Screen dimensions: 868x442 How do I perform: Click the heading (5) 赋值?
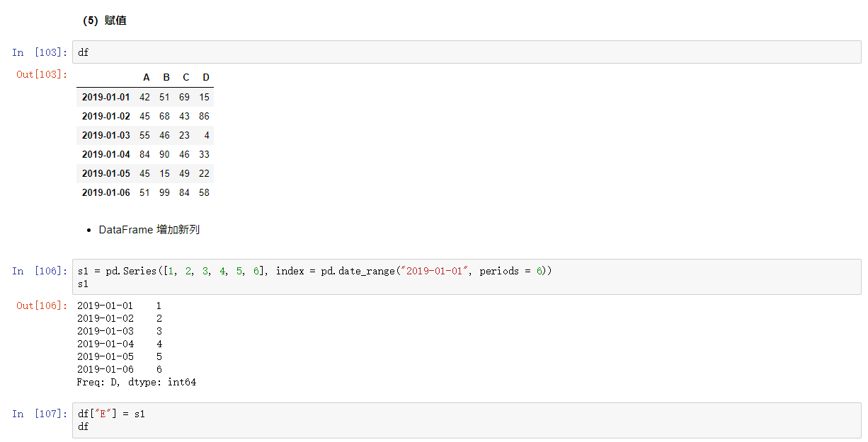[105, 21]
